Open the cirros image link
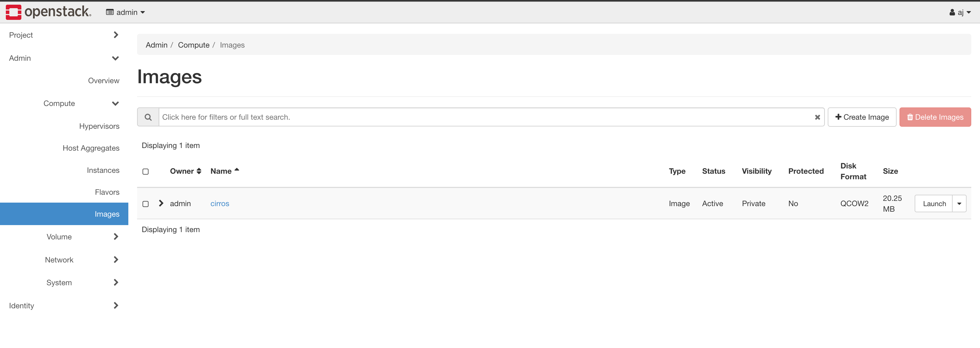Image resolution: width=980 pixels, height=348 pixels. coord(220,204)
